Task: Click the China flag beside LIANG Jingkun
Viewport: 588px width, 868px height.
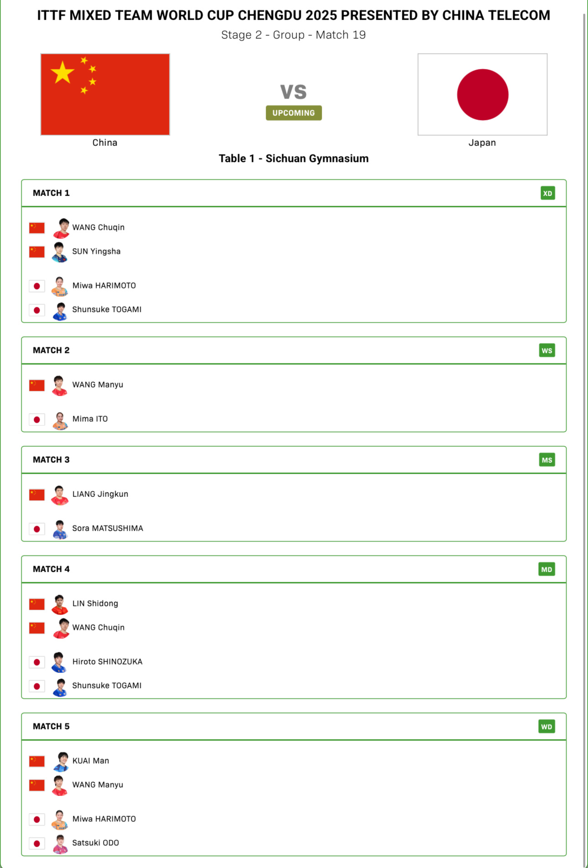Action: (x=37, y=495)
